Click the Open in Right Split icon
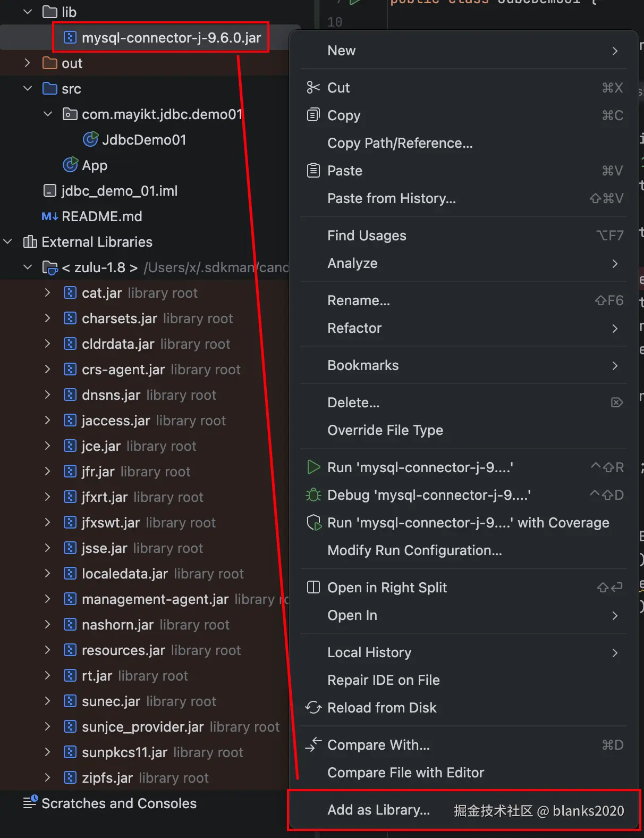Image resolution: width=644 pixels, height=838 pixels. tap(313, 587)
